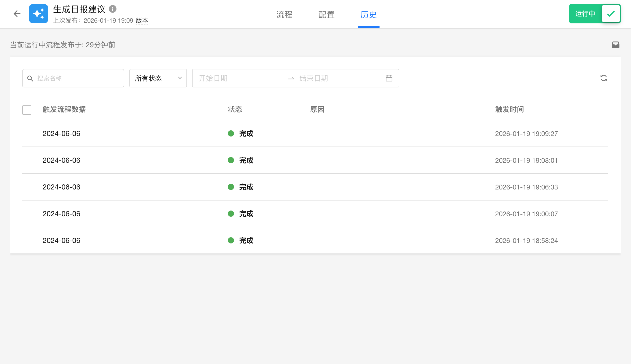Click the 搜索名称 search input field
This screenshot has height=364, width=631.
(x=77, y=78)
